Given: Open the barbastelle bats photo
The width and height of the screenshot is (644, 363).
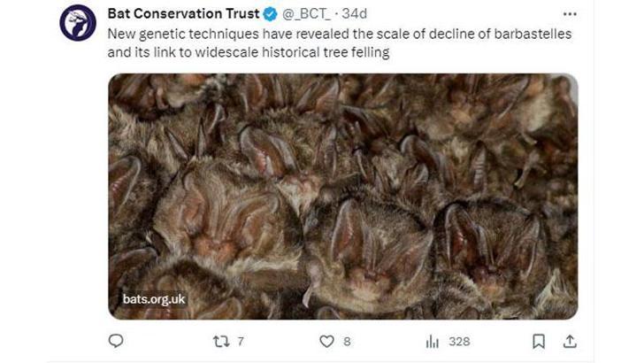Looking at the screenshot, I should click(x=342, y=195).
